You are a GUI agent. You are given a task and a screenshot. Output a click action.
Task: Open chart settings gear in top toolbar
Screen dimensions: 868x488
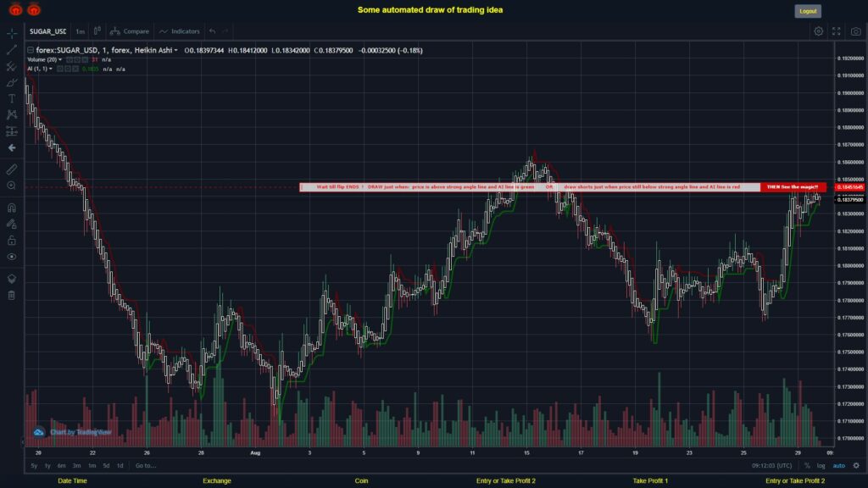coord(818,31)
